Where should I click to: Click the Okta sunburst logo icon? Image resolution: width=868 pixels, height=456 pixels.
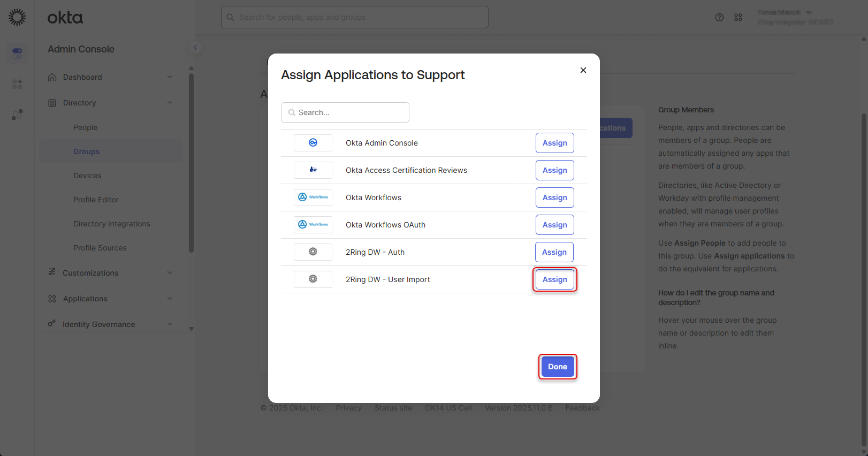[x=17, y=17]
